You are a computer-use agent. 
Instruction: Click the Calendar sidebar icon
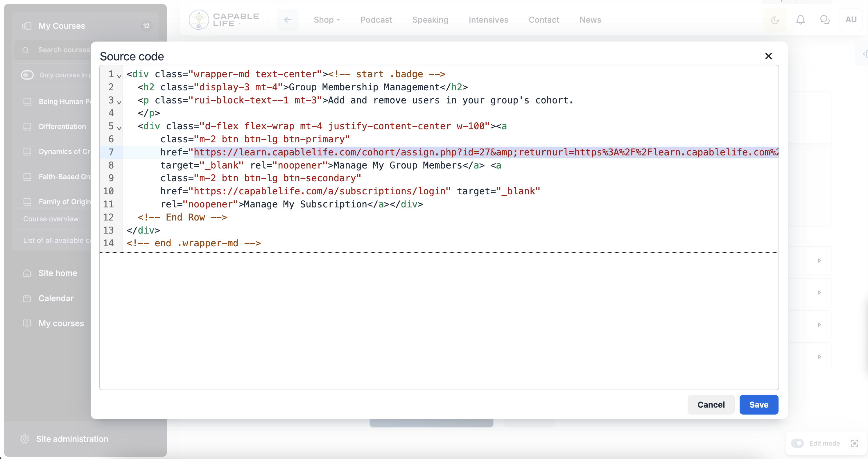click(27, 298)
